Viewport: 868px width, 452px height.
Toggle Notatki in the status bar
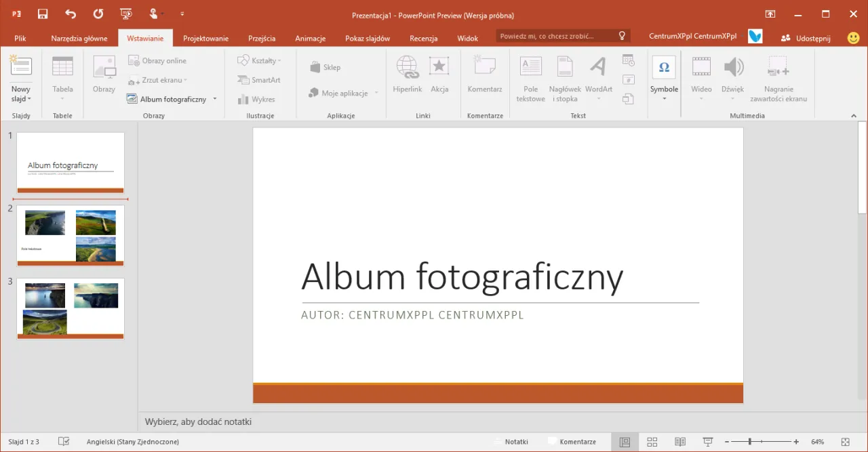(511, 442)
